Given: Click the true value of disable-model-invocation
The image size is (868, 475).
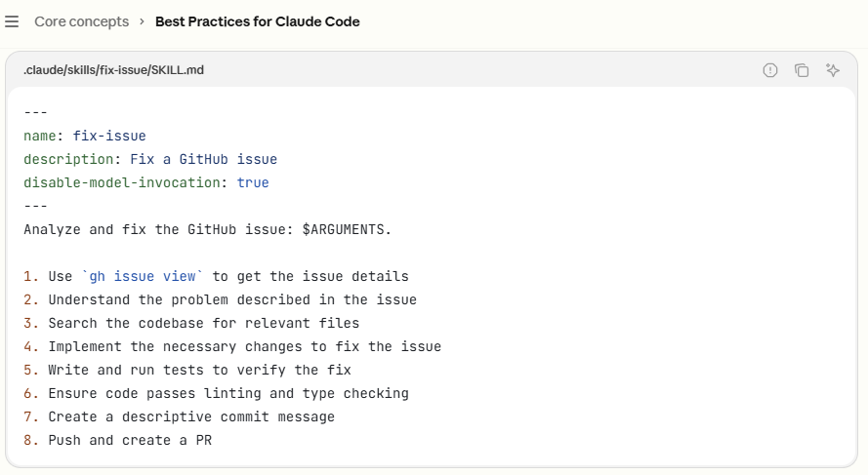Looking at the screenshot, I should coord(253,182).
